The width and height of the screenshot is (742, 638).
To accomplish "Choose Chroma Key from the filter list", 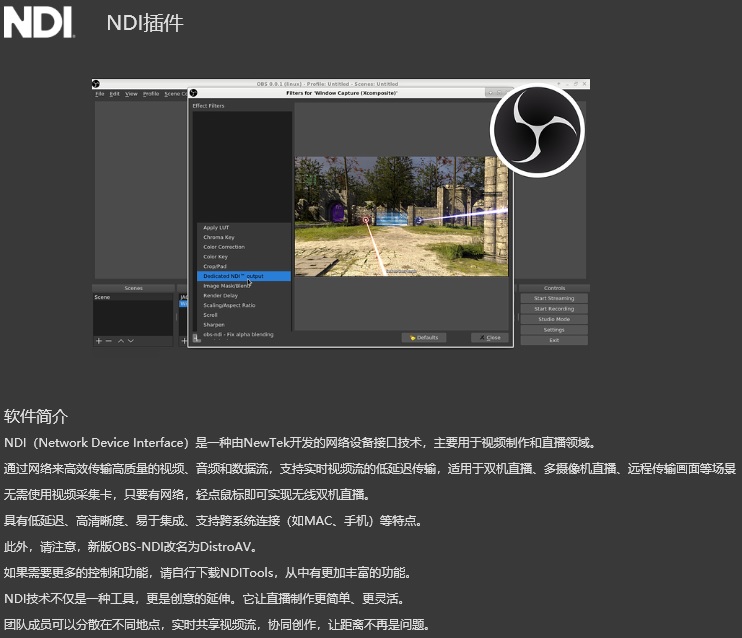I will (244, 237).
